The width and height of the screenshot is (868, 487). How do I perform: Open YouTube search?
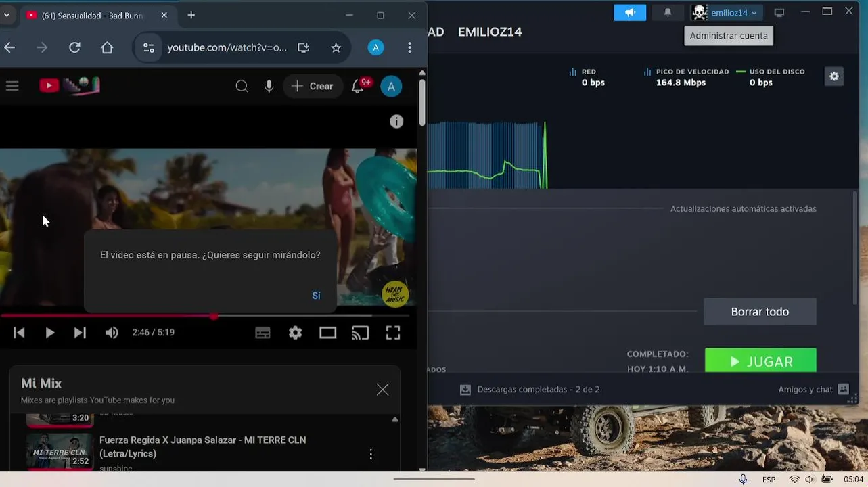[242, 86]
